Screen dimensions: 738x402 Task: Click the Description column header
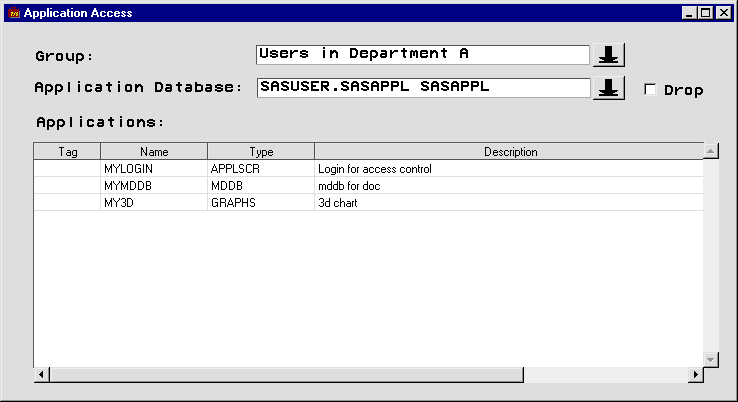click(510, 152)
